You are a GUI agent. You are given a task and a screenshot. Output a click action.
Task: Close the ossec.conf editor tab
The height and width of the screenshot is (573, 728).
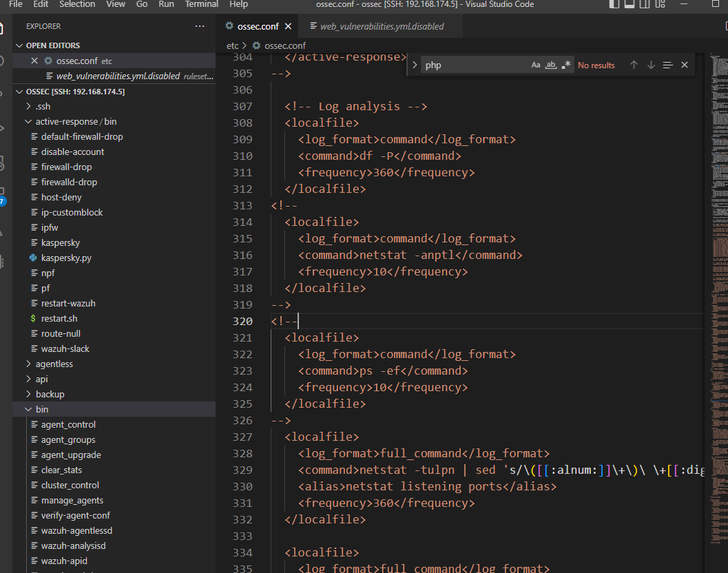coord(289,26)
